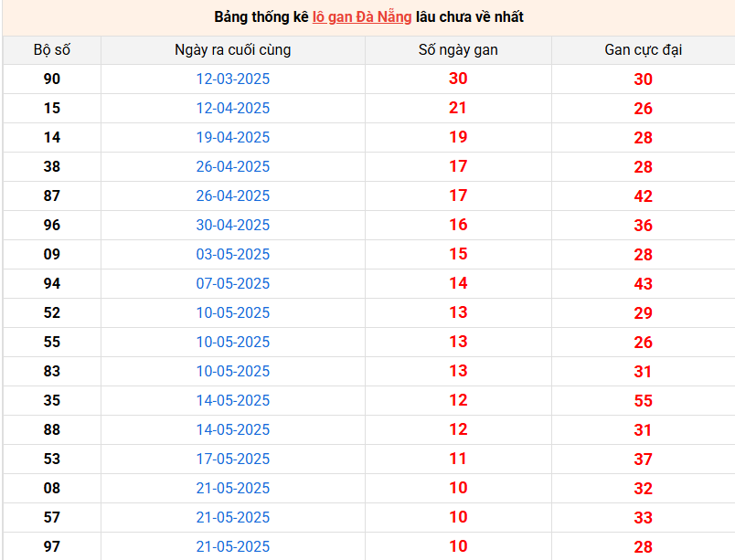Click date 26-04-2025 in row 38
The width and height of the screenshot is (735, 560).
pyautogui.click(x=233, y=167)
